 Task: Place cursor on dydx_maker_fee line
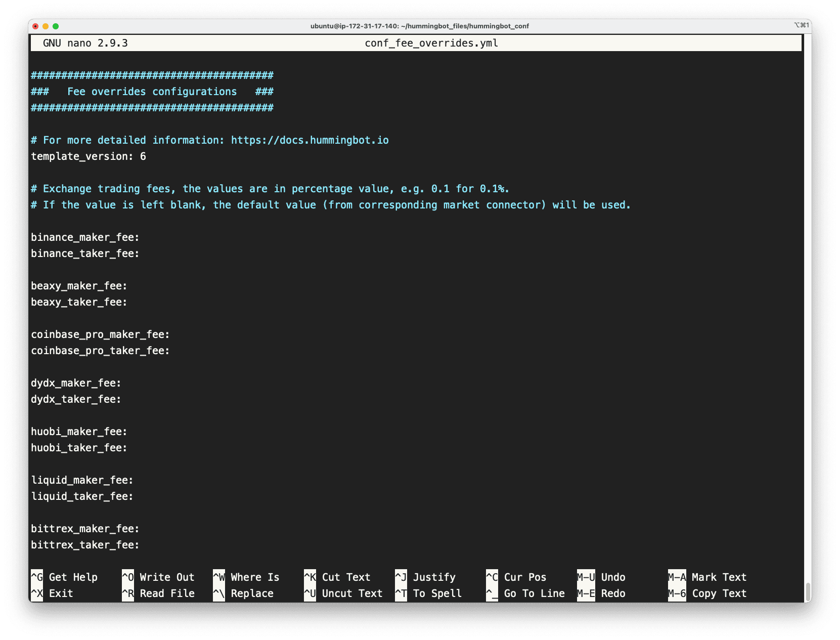[76, 383]
